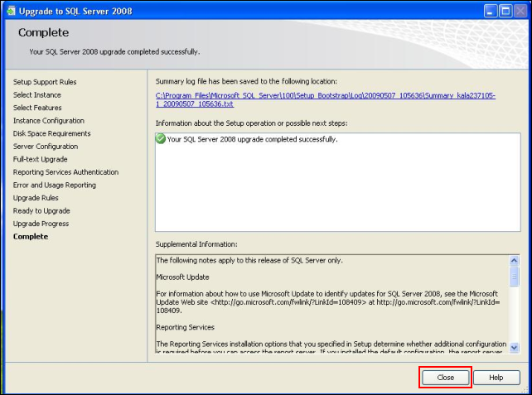Select the Select Instance step
This screenshot has height=395, width=532.
tap(37, 94)
